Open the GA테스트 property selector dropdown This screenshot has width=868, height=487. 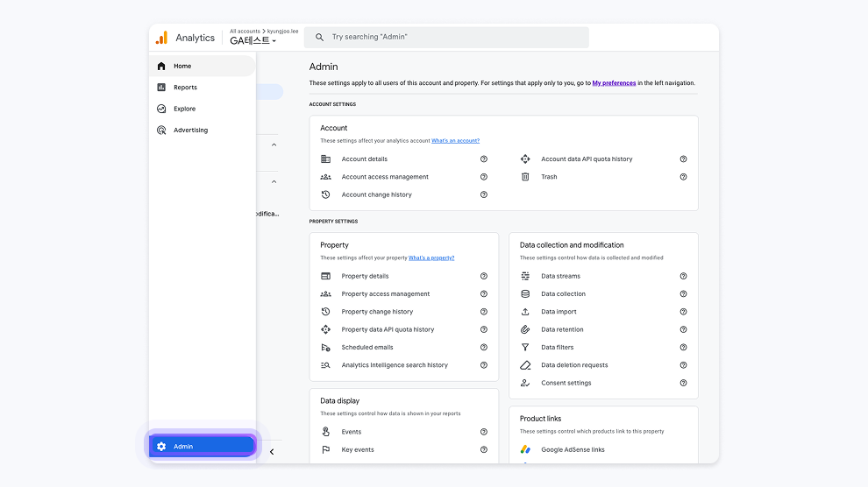coord(253,41)
